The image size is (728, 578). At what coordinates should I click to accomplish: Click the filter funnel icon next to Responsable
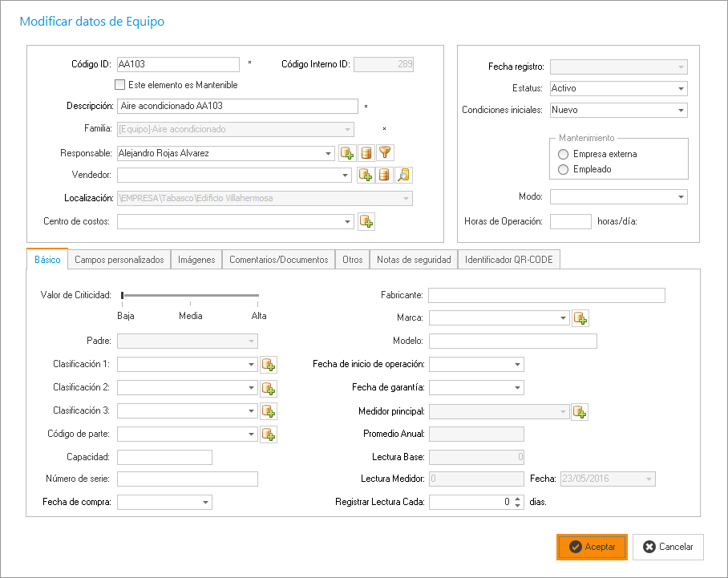386,153
